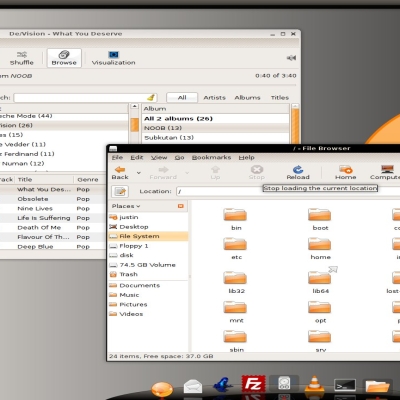The height and width of the screenshot is (400, 400).
Task: Open the View menu
Action: point(159,157)
